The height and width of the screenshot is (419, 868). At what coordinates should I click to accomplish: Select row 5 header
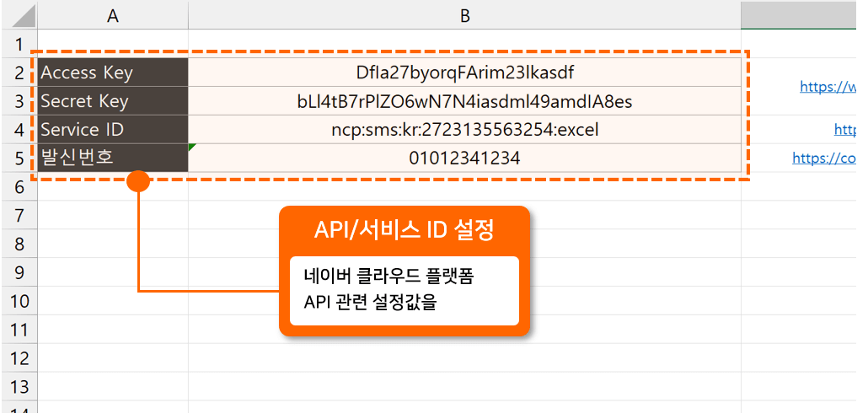19,158
